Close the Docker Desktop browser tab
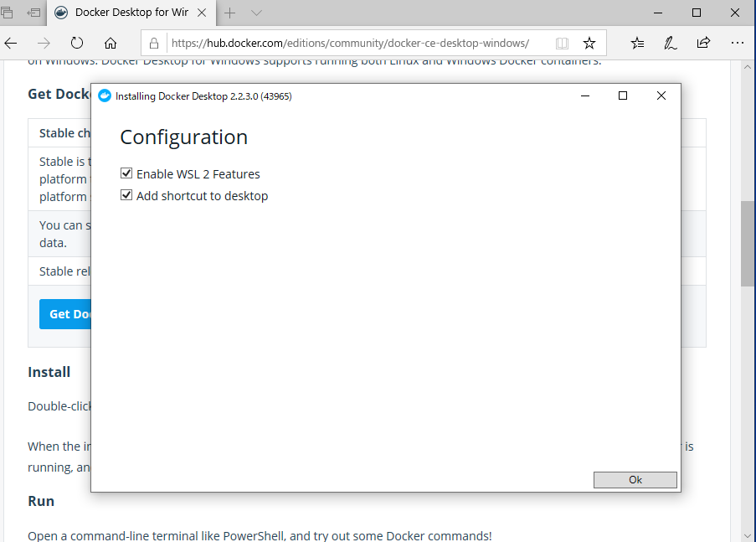Image resolution: width=756 pixels, height=542 pixels. tap(202, 13)
